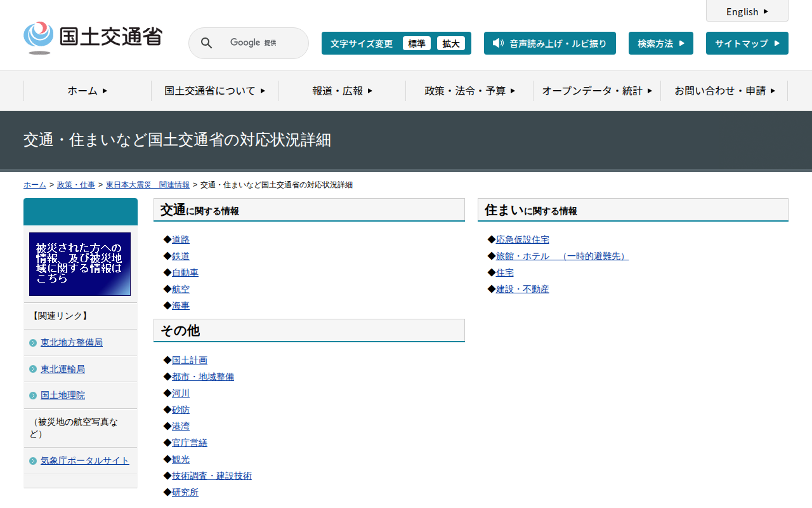Open the ホーム navigation item
This screenshot has width=812, height=508.
88,91
